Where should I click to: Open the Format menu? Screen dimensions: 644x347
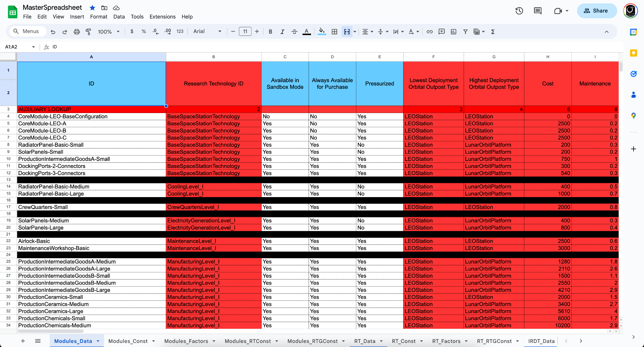point(99,17)
